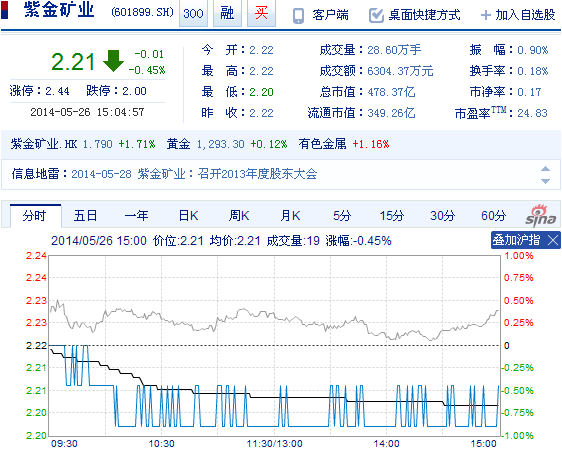Click the timestamp 2014-05-26 15:04:57

[87, 112]
